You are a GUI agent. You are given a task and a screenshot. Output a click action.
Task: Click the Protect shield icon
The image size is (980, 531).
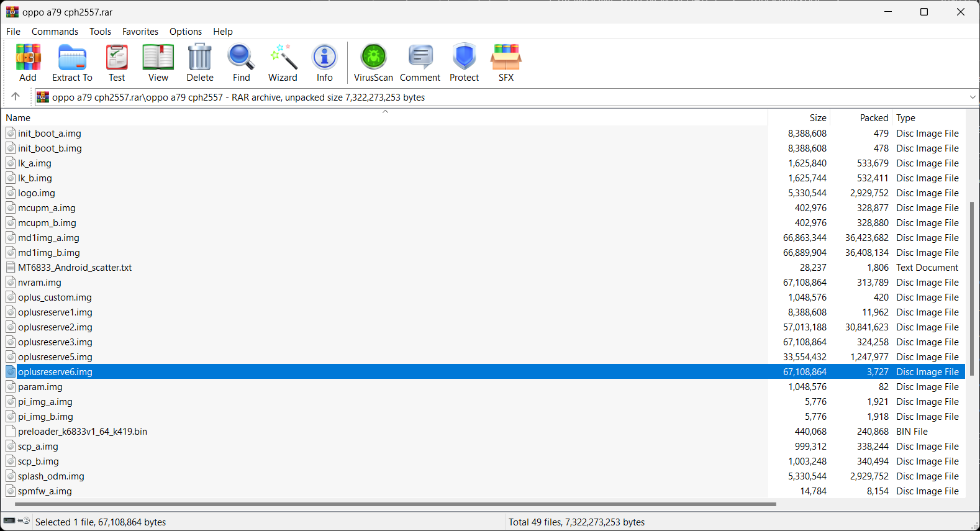pos(465,63)
